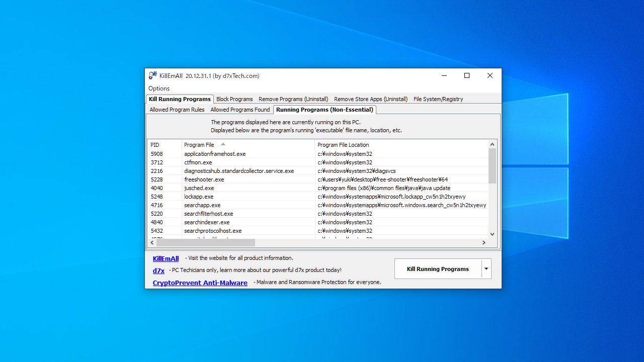This screenshot has width=644, height=362.
Task: Minimize the KillEmAll window
Action: coord(444,76)
